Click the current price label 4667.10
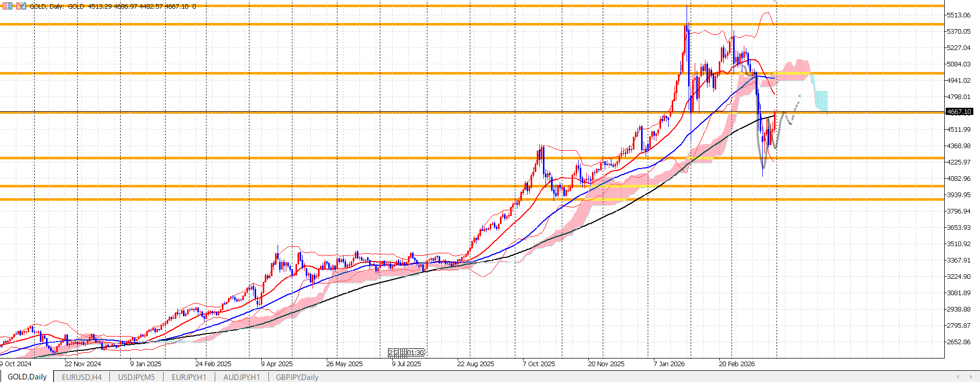 click(959, 112)
